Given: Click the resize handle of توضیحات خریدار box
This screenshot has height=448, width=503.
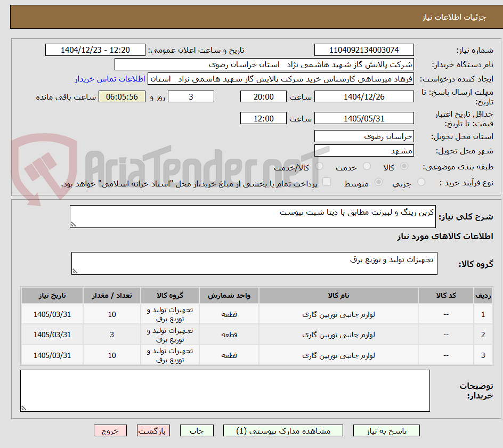Looking at the screenshot, I should (x=23, y=408).
